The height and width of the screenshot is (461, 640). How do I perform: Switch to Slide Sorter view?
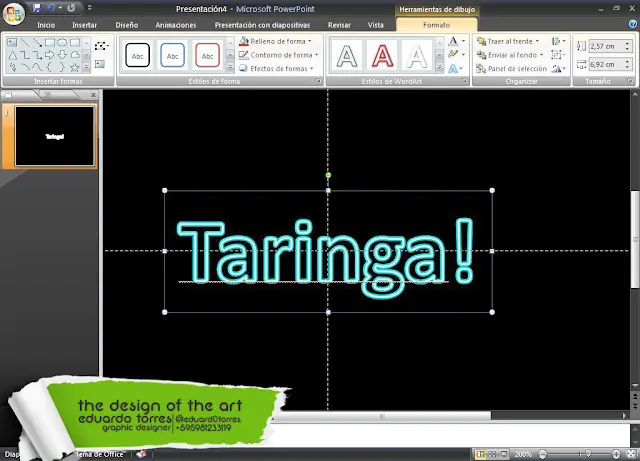(x=493, y=454)
